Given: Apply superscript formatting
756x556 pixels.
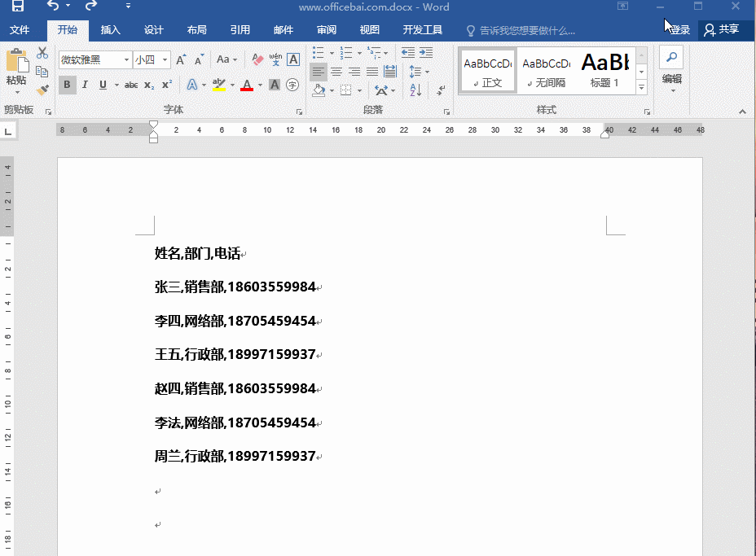Looking at the screenshot, I should (167, 85).
